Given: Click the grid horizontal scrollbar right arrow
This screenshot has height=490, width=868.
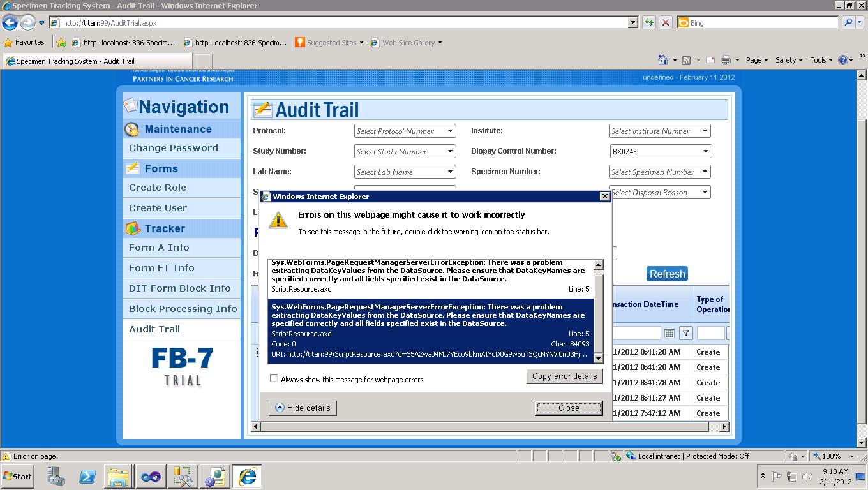Looking at the screenshot, I should [724, 426].
